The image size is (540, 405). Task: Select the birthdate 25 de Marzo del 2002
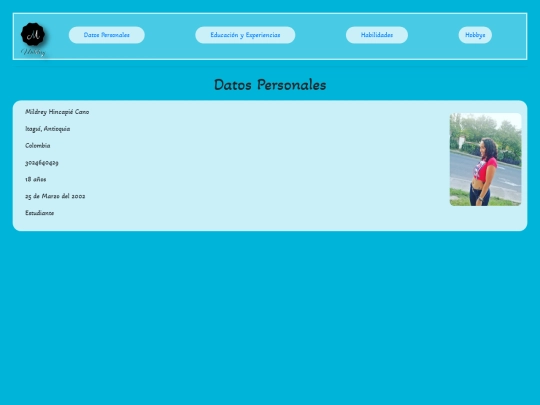tap(55, 196)
